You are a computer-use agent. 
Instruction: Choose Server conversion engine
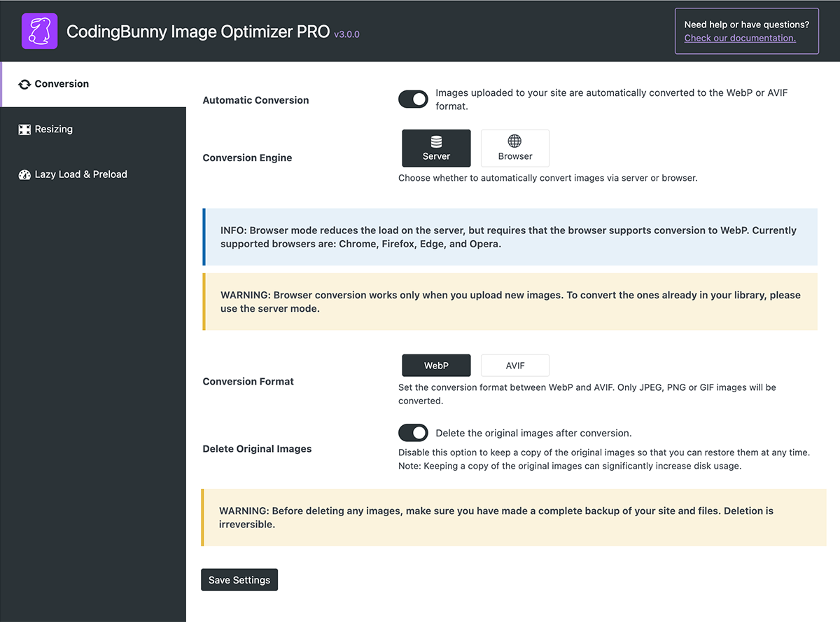pos(436,148)
